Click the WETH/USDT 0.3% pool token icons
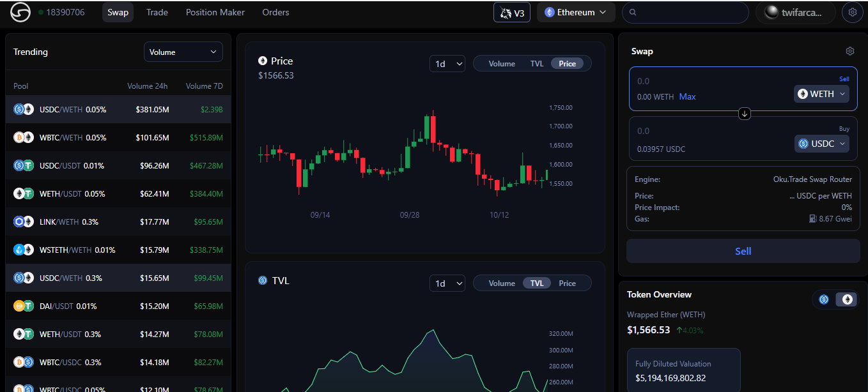Screen dimensions: 868x392 coord(24,334)
